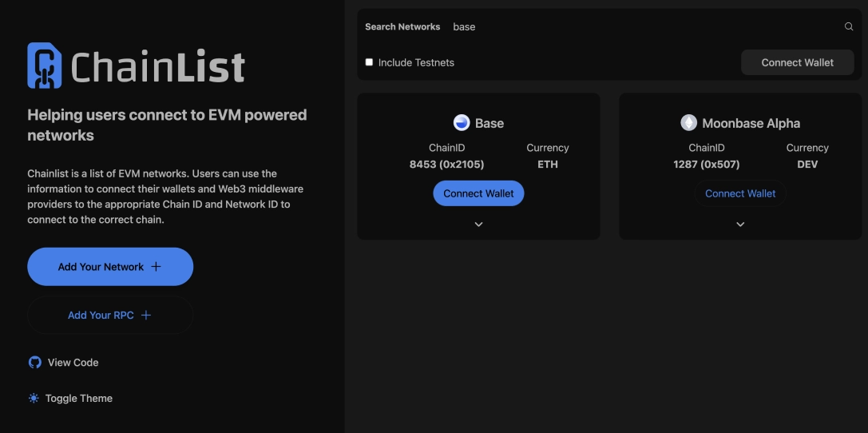The width and height of the screenshot is (868, 433).
Task: Click the plus icon on Add Your RPC
Action: pyautogui.click(x=145, y=316)
